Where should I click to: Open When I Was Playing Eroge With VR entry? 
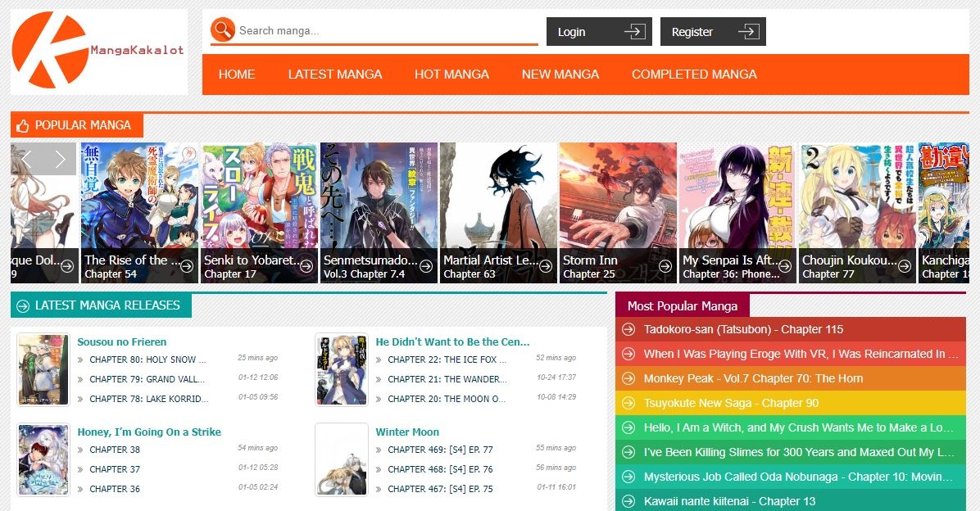801,354
